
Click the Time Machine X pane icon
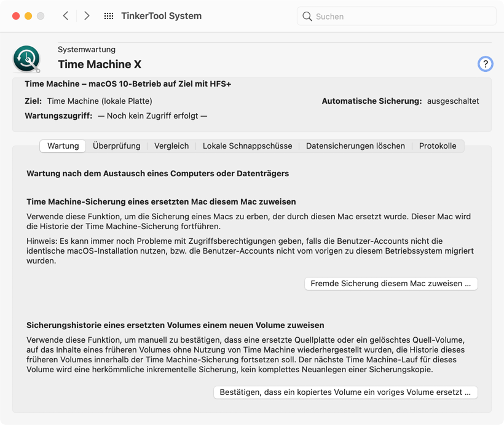click(x=26, y=59)
